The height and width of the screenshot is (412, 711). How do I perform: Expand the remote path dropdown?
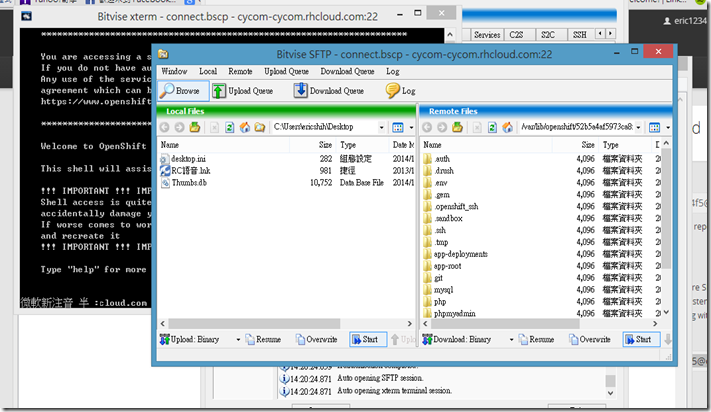coord(638,127)
